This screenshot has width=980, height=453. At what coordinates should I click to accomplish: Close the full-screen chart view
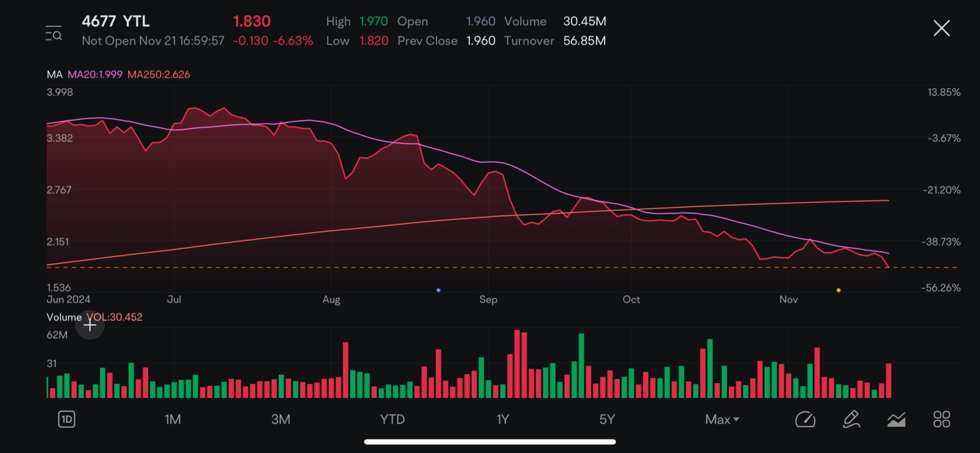(941, 28)
